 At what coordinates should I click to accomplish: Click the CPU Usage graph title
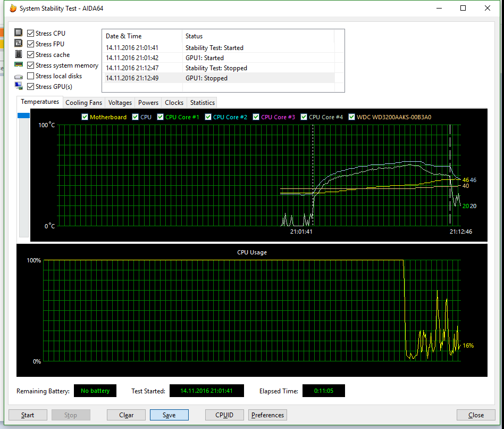coord(252,252)
